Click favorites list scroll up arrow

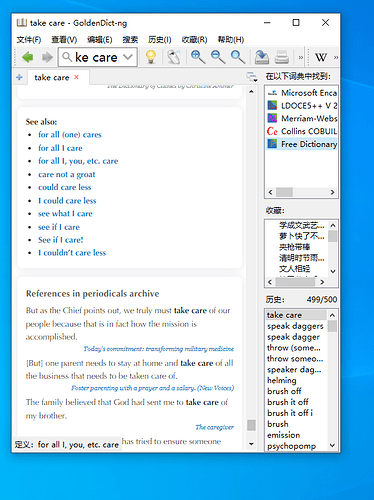click(333, 225)
